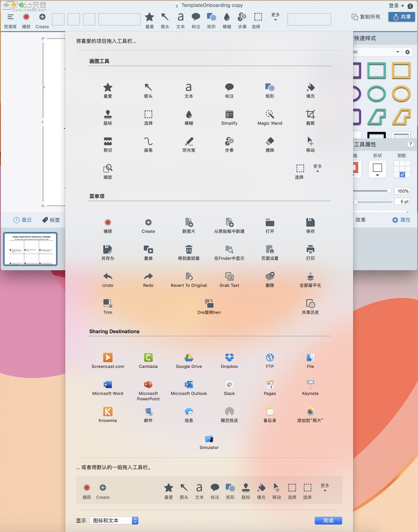Toggle the shadow (阴影) checkbox

402,175
